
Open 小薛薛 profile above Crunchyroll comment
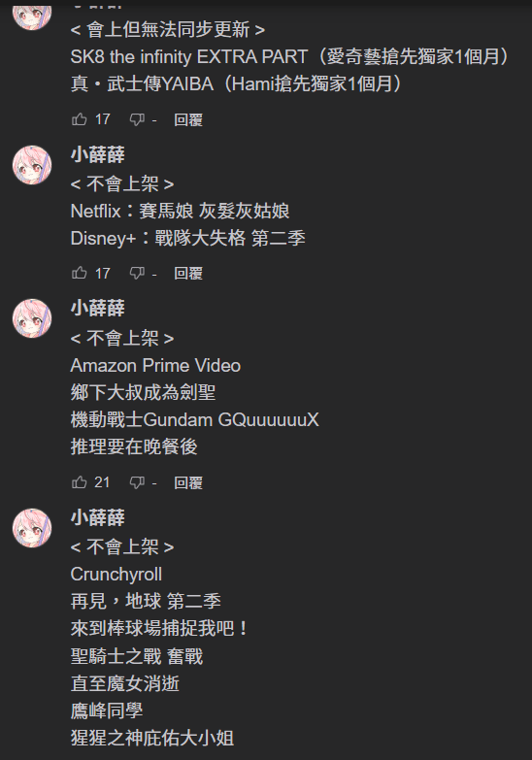click(x=98, y=517)
